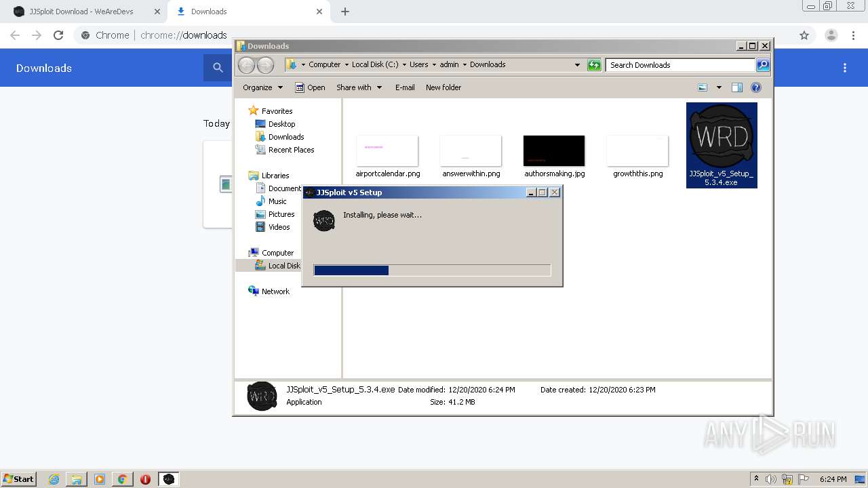This screenshot has height=488, width=868.
Task: Click Computer in the address breadcrumb
Action: click(324, 64)
